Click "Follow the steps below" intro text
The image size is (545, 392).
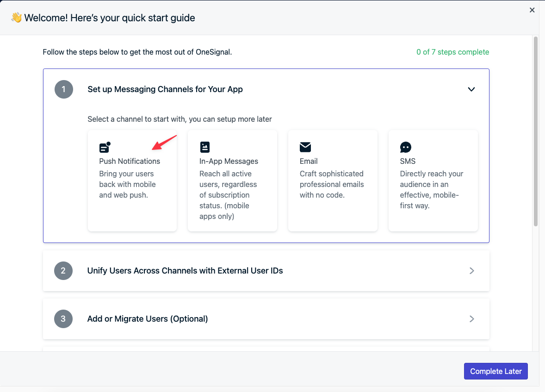coord(137,52)
